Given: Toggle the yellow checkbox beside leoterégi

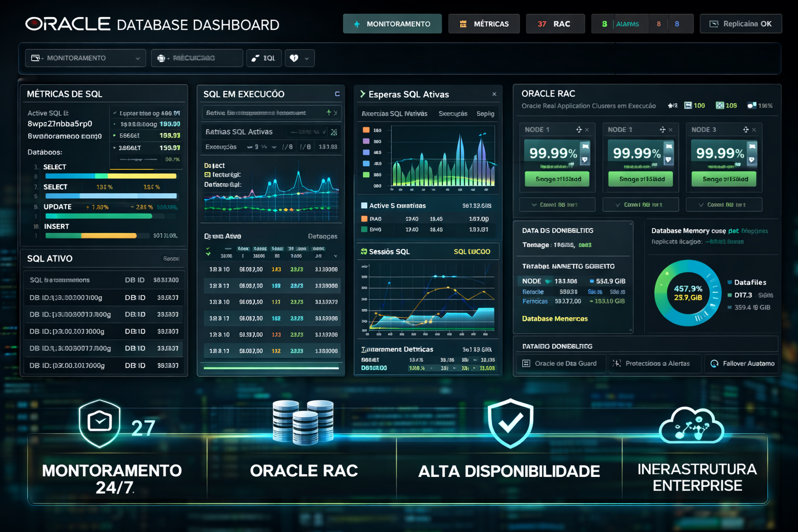Looking at the screenshot, I should click(207, 175).
